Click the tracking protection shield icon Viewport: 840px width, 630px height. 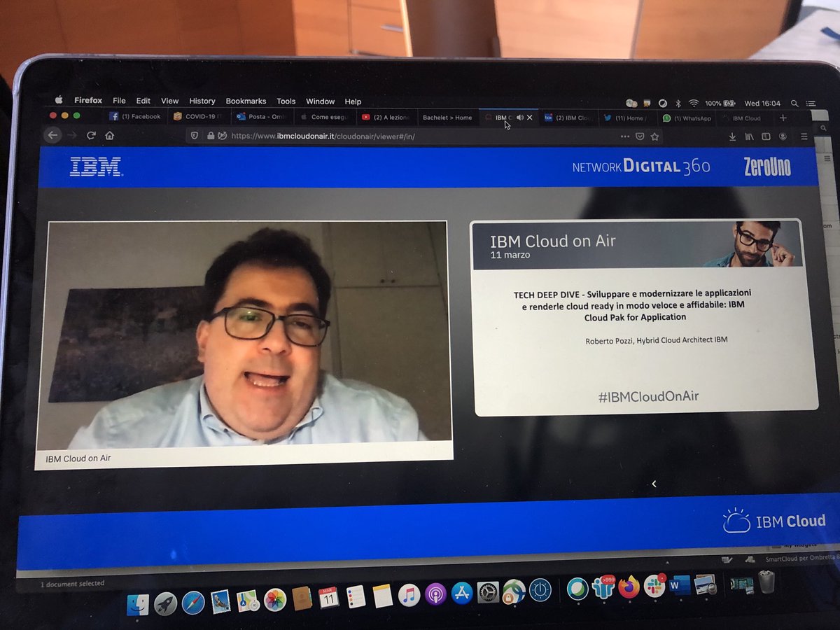click(194, 136)
